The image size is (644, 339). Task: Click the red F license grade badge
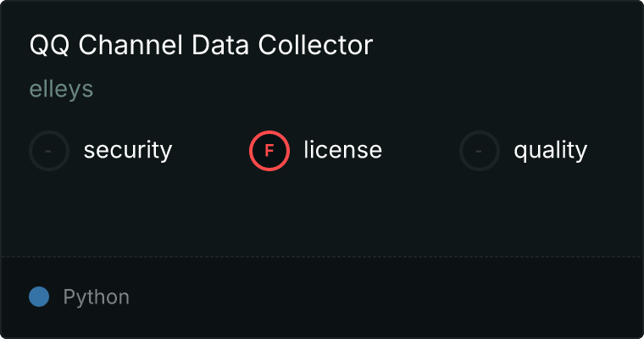(x=269, y=151)
